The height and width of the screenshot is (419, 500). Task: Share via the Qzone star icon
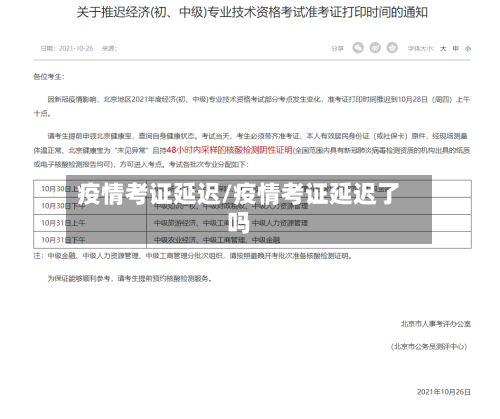[392, 48]
